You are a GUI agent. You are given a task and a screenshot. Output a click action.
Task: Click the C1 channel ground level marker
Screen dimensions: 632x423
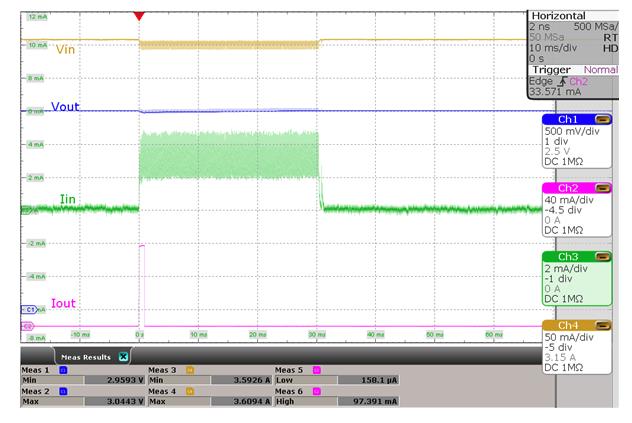(x=27, y=310)
